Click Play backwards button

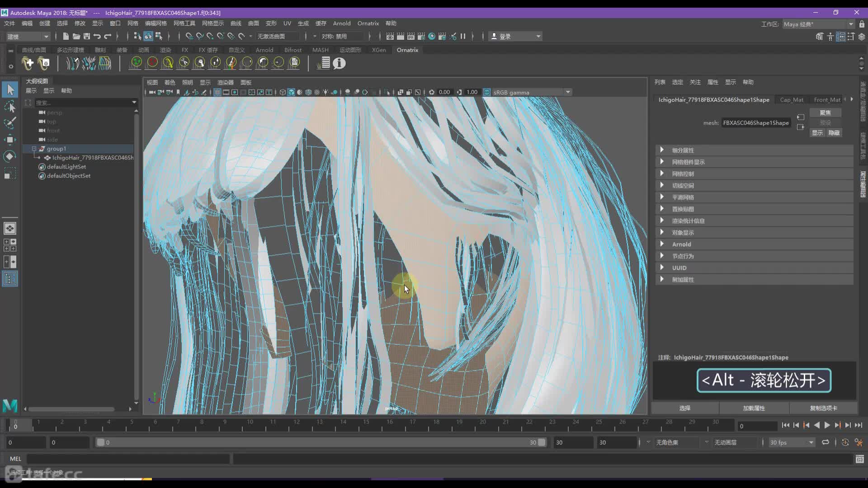point(816,425)
